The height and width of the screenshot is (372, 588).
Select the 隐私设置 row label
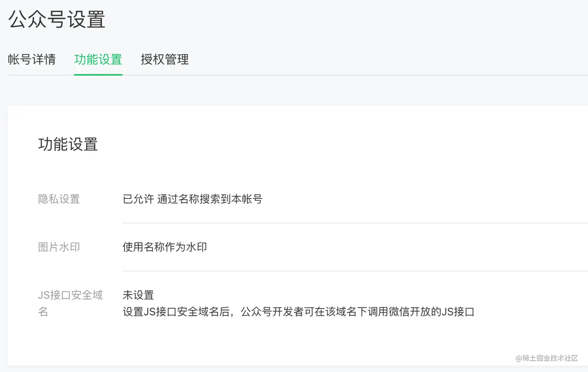pos(59,199)
